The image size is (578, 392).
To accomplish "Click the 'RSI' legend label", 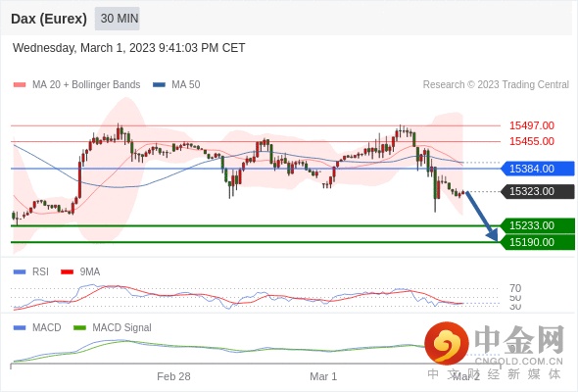I will (40, 272).
